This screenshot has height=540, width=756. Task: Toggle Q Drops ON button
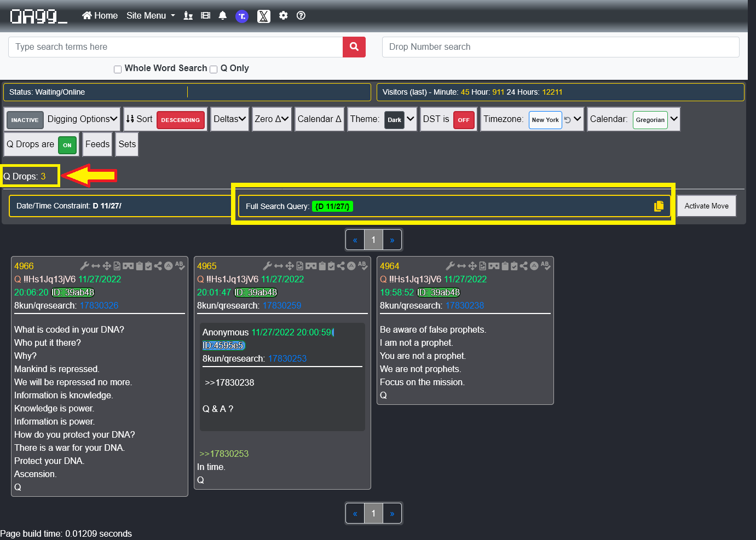coord(67,145)
